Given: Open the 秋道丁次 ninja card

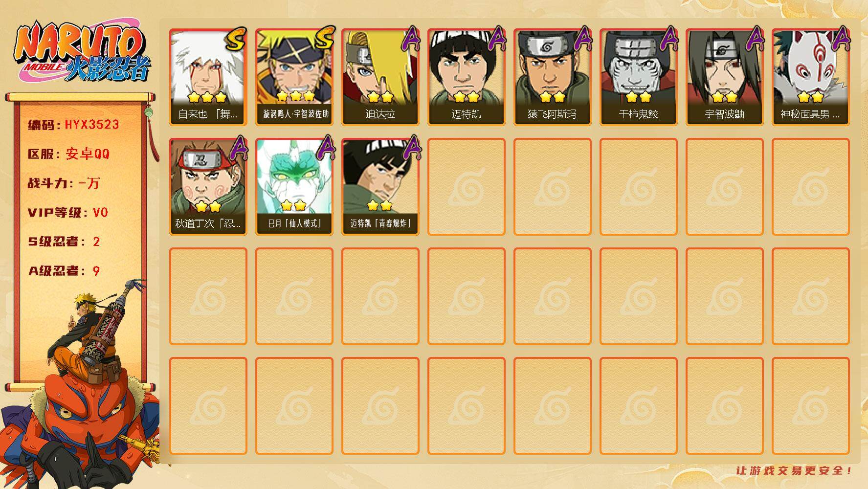Looking at the screenshot, I should click(208, 187).
